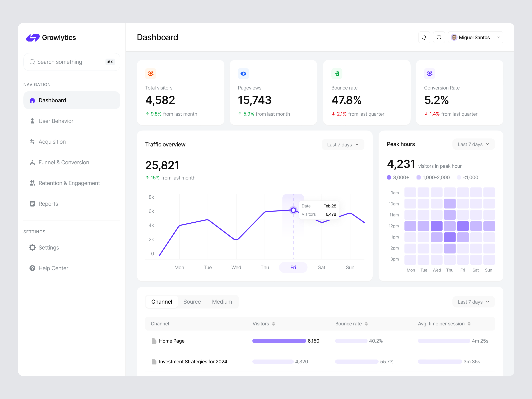The width and height of the screenshot is (532, 399).
Task: Click the Total visitors metric icon
Action: pyautogui.click(x=151, y=74)
